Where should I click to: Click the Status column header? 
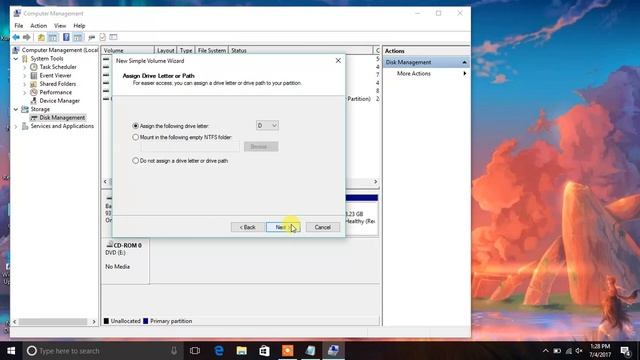click(x=300, y=50)
